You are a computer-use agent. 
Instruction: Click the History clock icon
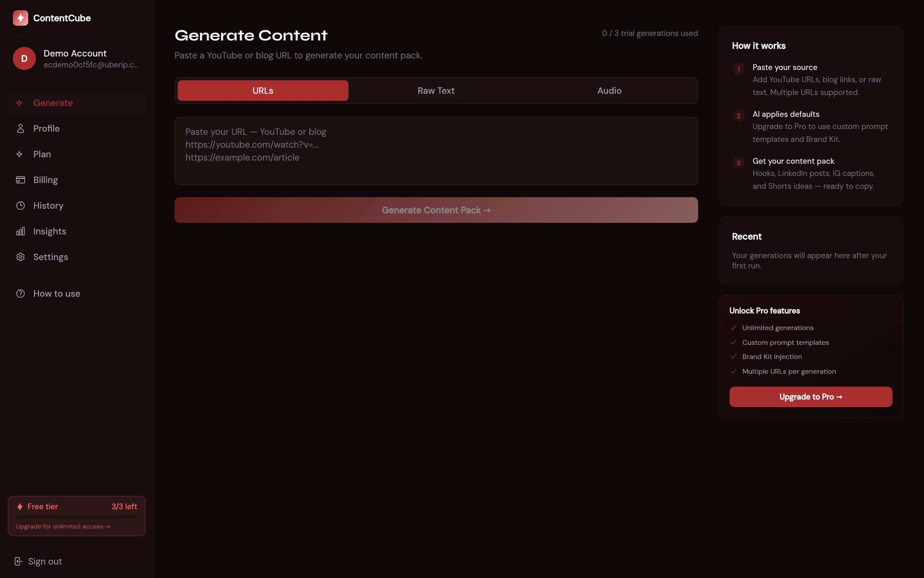click(x=20, y=206)
